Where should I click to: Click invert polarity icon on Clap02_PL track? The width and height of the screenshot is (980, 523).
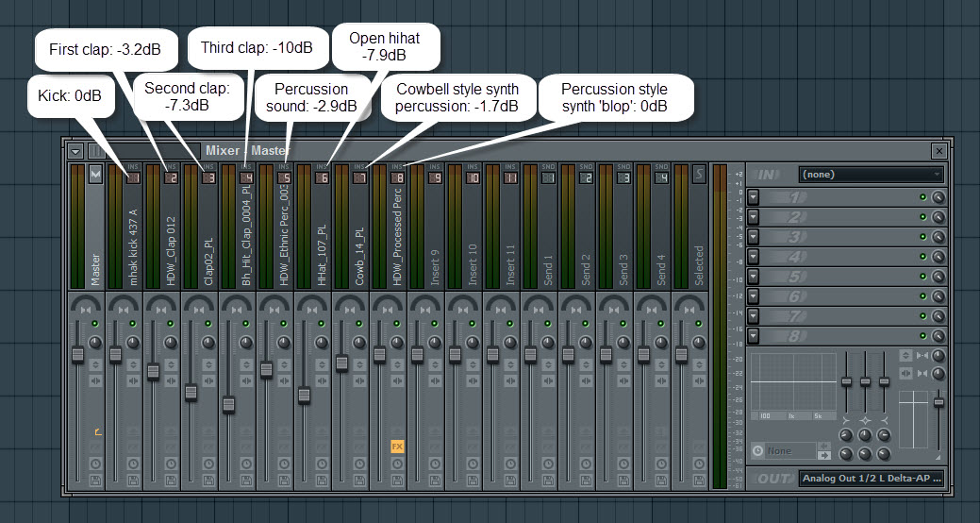click(208, 364)
